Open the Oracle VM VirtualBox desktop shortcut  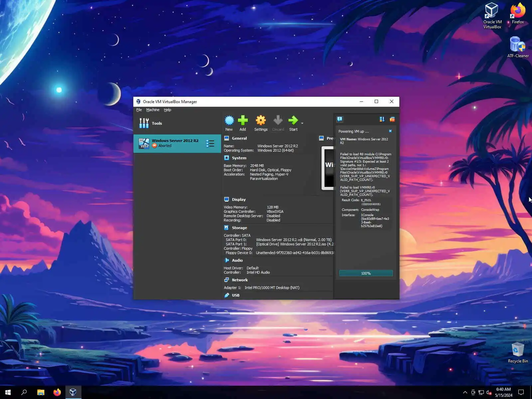492,15
